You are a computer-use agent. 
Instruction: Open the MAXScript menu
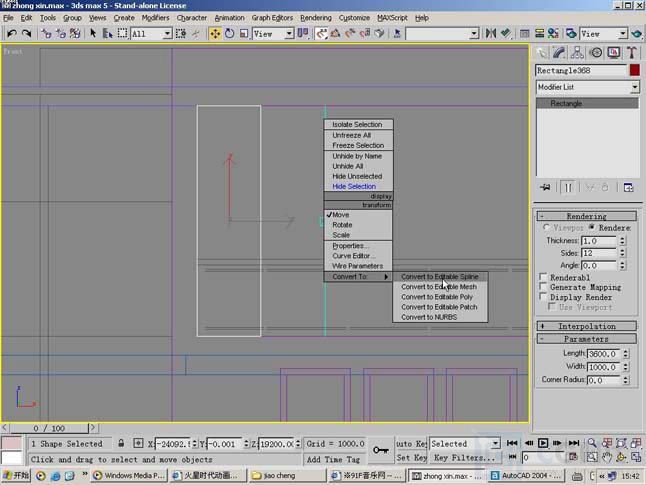392,18
